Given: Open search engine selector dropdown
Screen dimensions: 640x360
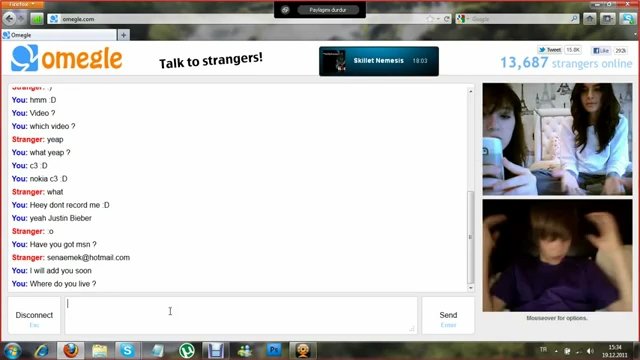Looking at the screenshot, I should click(x=463, y=19).
